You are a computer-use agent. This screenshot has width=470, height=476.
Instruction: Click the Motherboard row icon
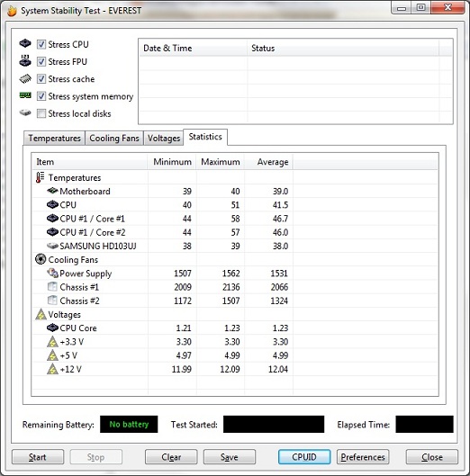52,191
